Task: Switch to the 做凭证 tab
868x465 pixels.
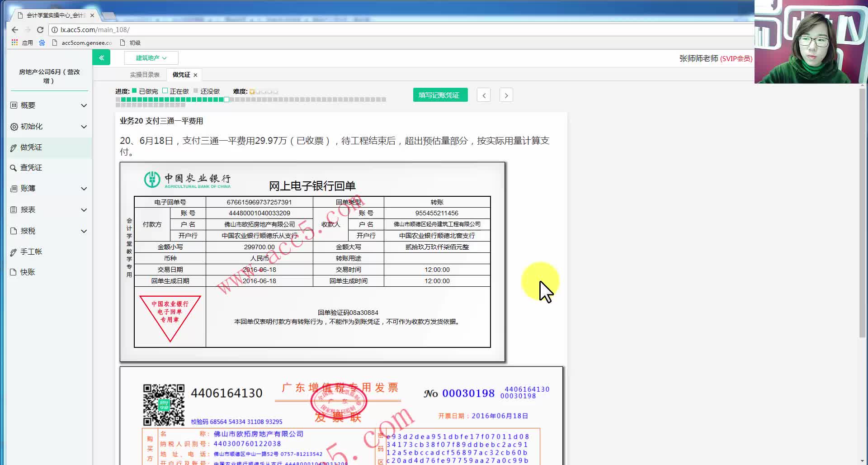Action: 180,74
